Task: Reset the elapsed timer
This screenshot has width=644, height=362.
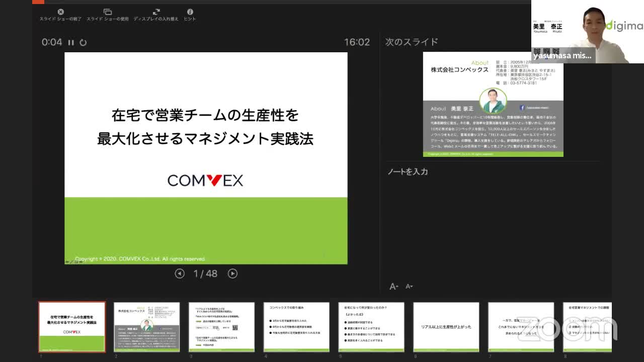Action: 83,43
